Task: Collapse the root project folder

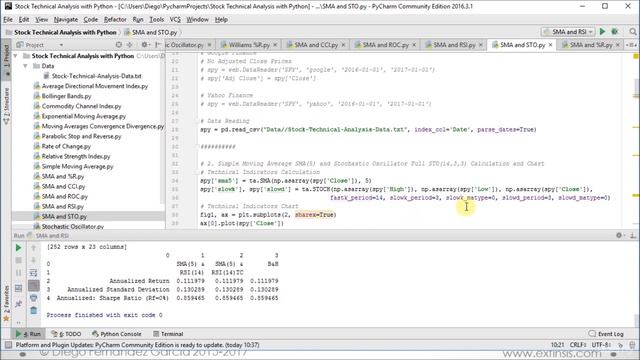Action: point(16,56)
